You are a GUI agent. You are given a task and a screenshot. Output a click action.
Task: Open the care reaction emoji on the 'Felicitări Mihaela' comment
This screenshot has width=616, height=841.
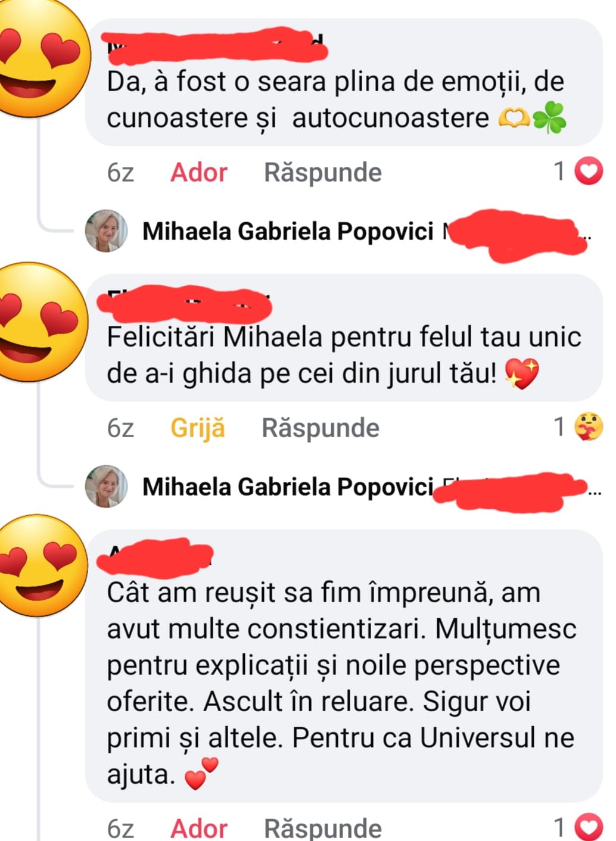pos(589,427)
